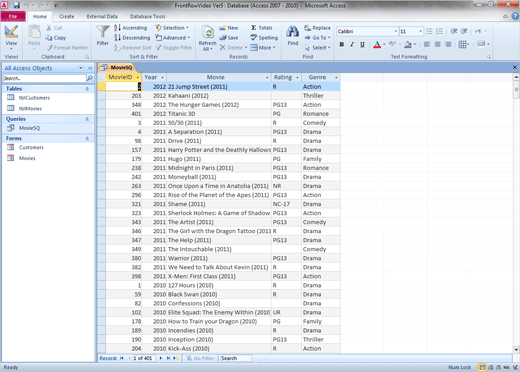Click the navigation pane Search field

[x=44, y=78]
